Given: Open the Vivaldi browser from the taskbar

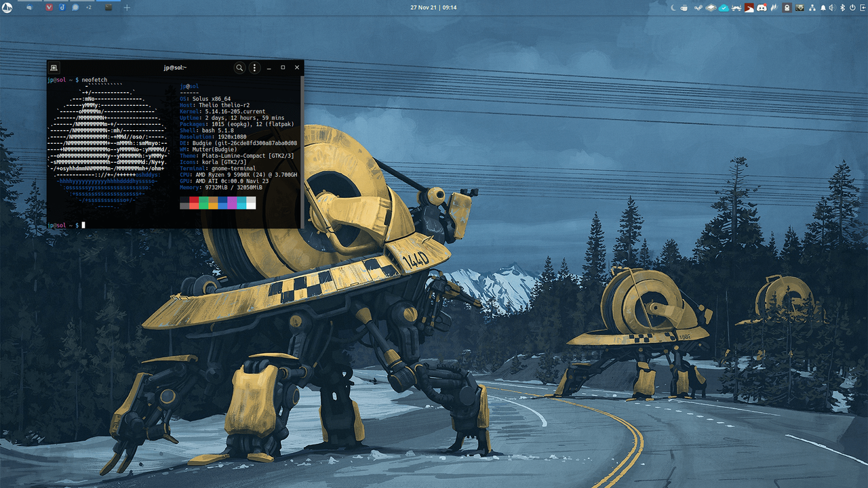Looking at the screenshot, I should click(50, 7).
